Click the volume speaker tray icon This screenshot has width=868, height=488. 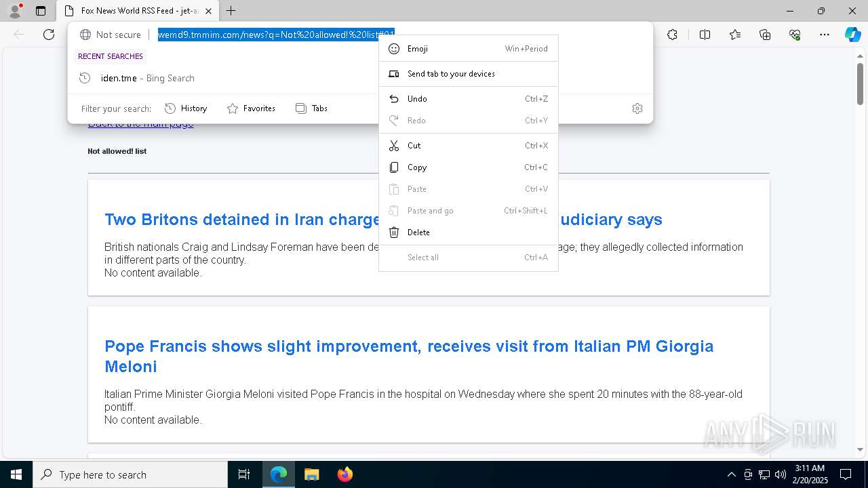click(x=780, y=474)
